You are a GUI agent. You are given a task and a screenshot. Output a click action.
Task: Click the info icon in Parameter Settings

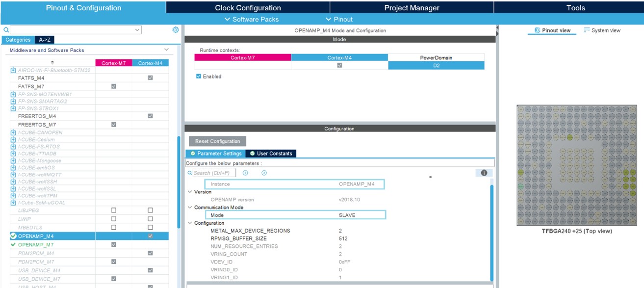click(x=484, y=173)
